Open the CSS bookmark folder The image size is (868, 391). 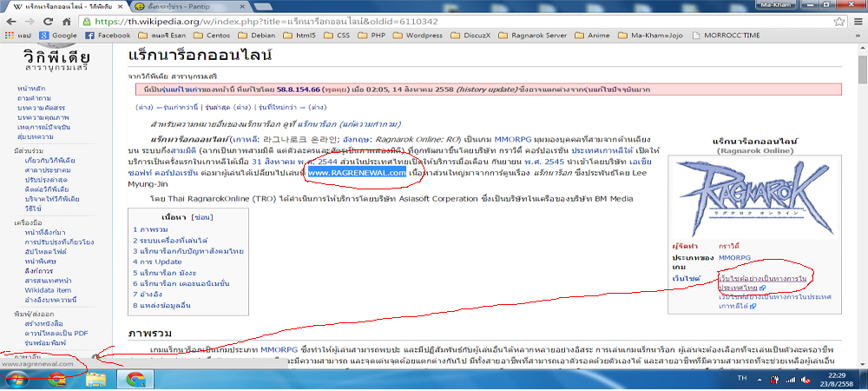point(337,36)
